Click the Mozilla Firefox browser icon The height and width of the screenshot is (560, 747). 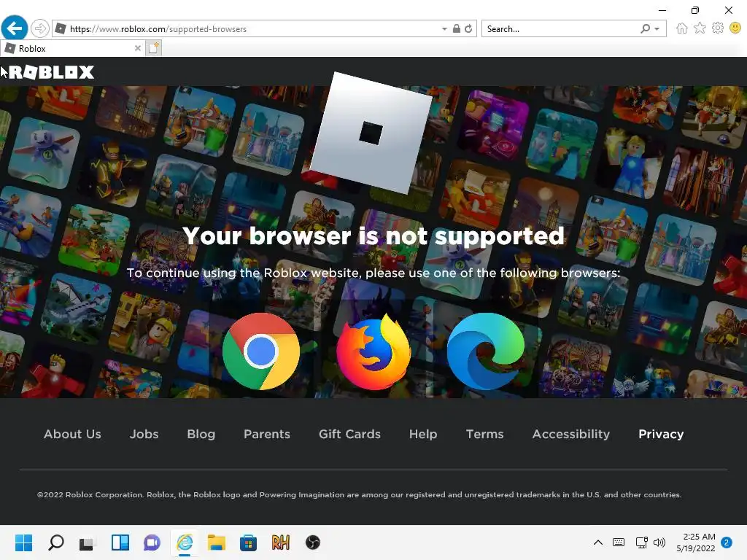(373, 351)
